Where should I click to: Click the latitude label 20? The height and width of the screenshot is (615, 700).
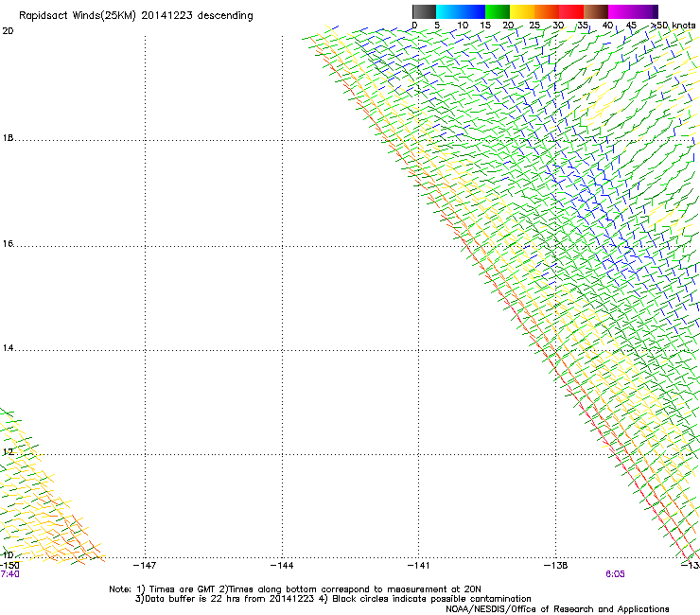8,31
